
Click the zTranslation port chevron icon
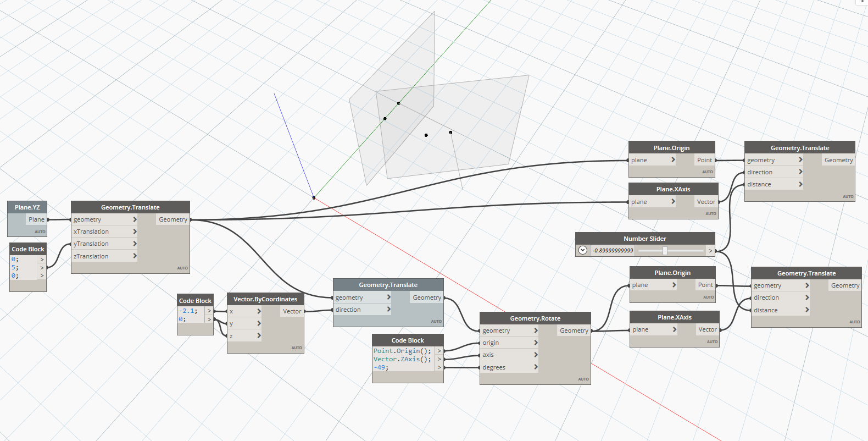pos(135,256)
